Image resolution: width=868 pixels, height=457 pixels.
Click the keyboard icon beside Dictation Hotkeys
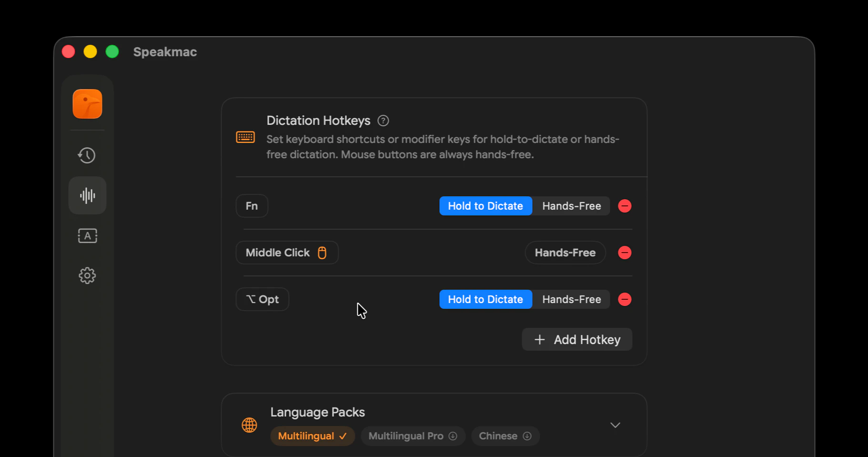(x=245, y=137)
